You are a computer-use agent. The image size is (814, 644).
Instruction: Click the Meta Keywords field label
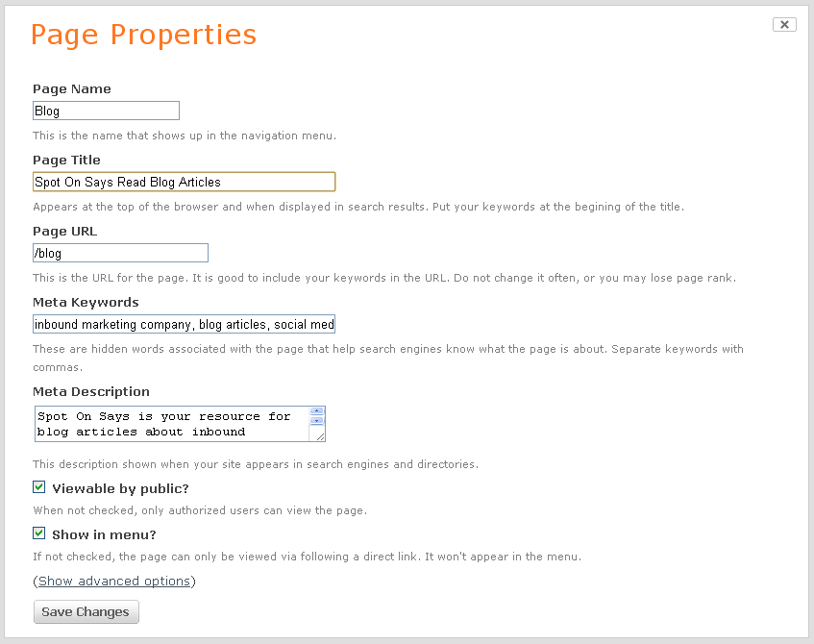[x=86, y=302]
